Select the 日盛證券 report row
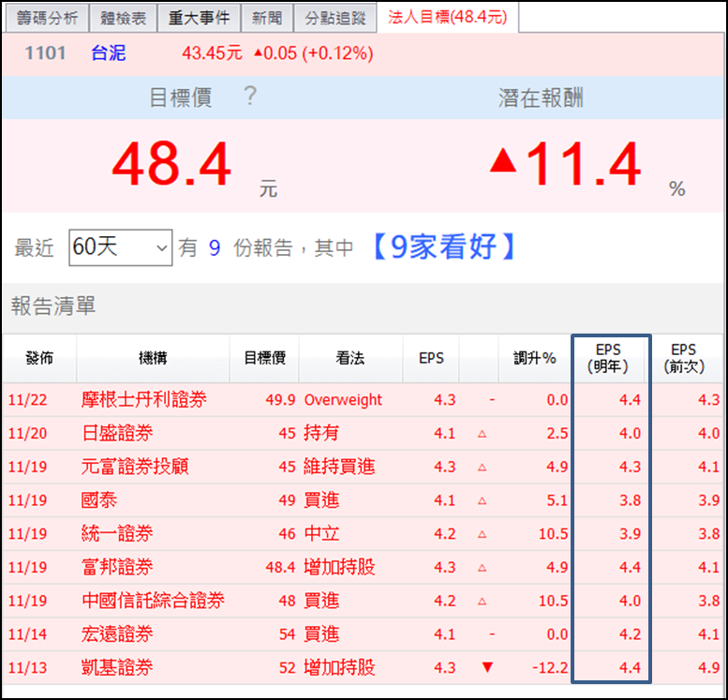This screenshot has height=700, width=728. 363,433
